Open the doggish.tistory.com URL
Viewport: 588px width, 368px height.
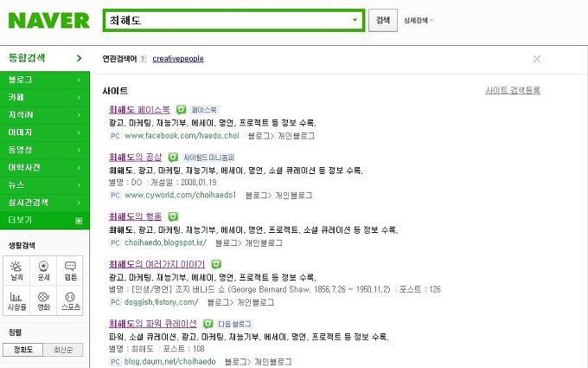[x=161, y=302]
